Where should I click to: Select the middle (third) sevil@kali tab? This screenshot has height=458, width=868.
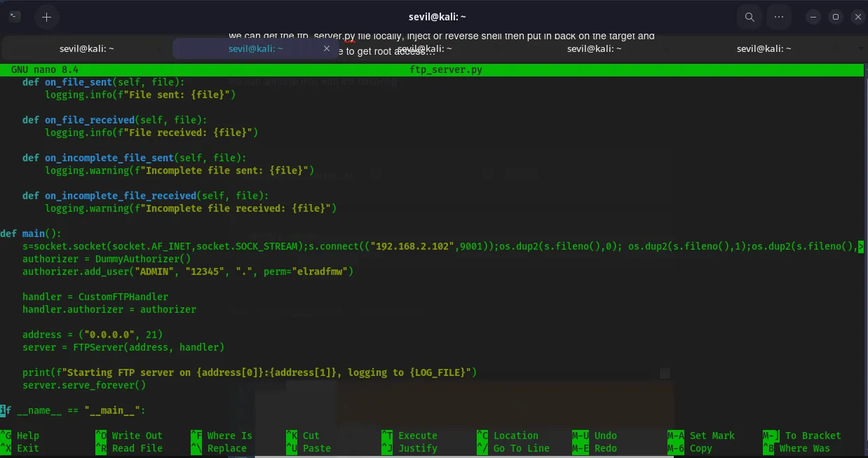pos(425,48)
